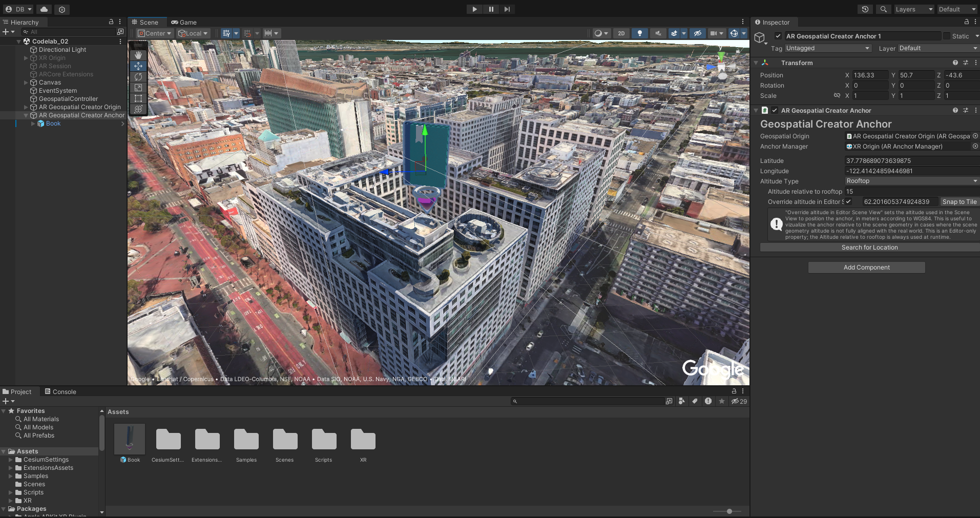The height and width of the screenshot is (518, 980).
Task: Switch to the Game tab
Action: point(184,22)
